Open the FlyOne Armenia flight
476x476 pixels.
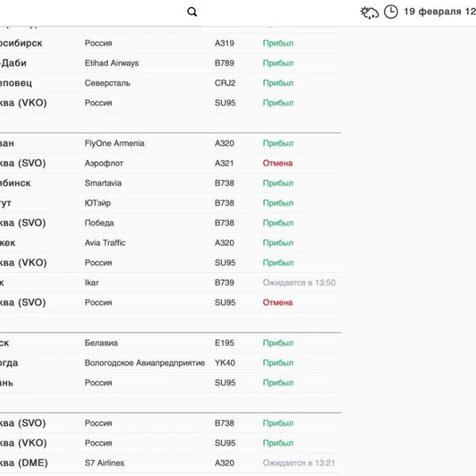click(x=115, y=144)
